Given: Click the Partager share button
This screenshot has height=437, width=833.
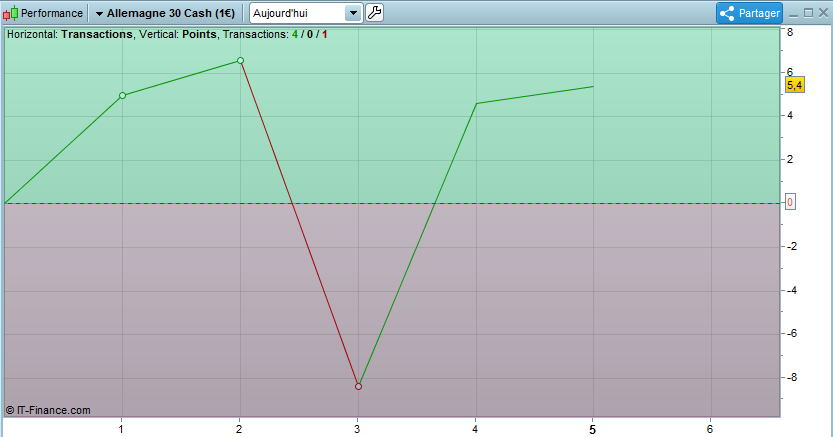Looking at the screenshot, I should (749, 13).
